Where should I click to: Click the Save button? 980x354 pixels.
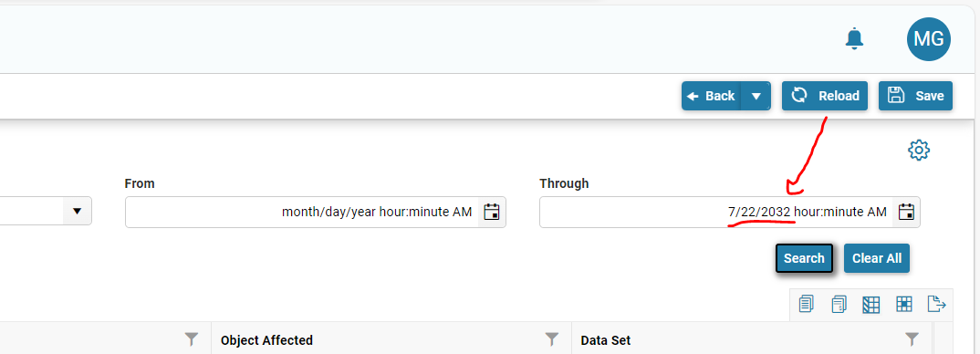pyautogui.click(x=915, y=97)
